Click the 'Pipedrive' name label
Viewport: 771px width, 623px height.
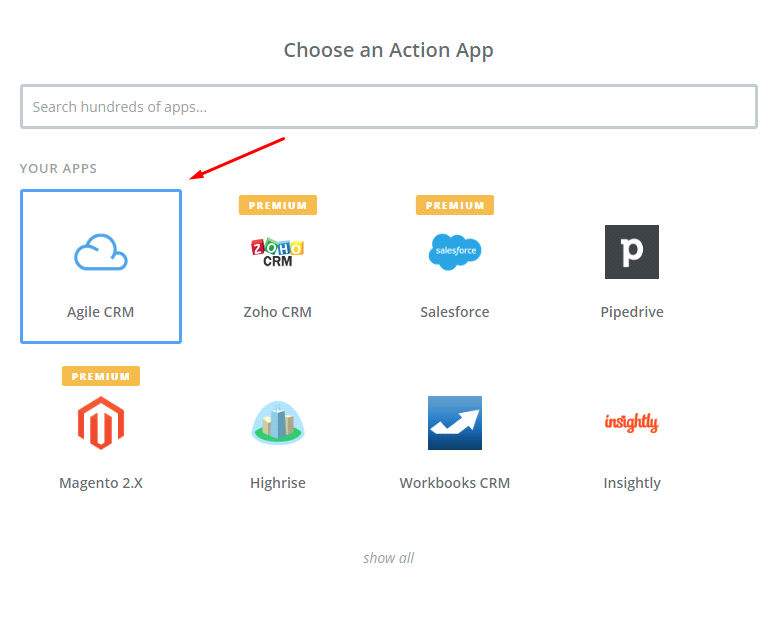pyautogui.click(x=631, y=312)
